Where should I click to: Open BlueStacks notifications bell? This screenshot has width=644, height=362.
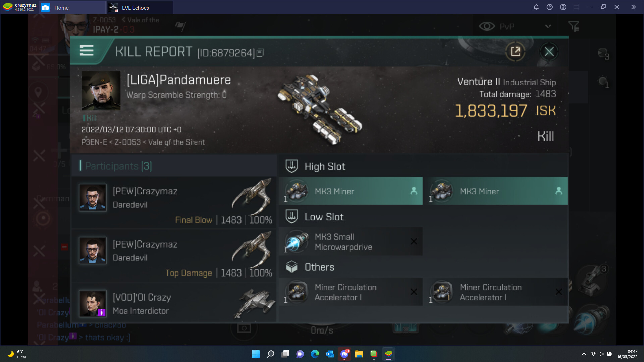click(536, 7)
